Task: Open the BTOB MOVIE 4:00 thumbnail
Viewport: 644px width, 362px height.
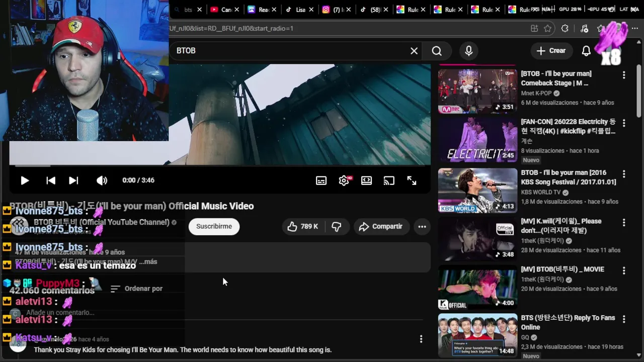Action: click(x=477, y=287)
